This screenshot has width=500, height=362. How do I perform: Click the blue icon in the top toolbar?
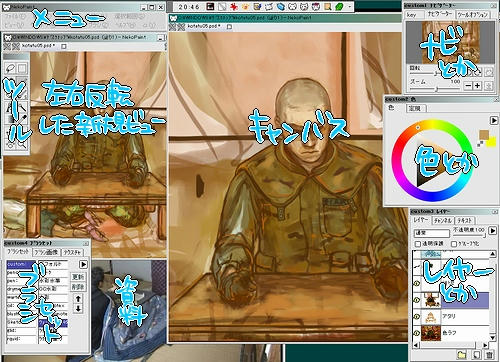pyautogui.click(x=281, y=6)
